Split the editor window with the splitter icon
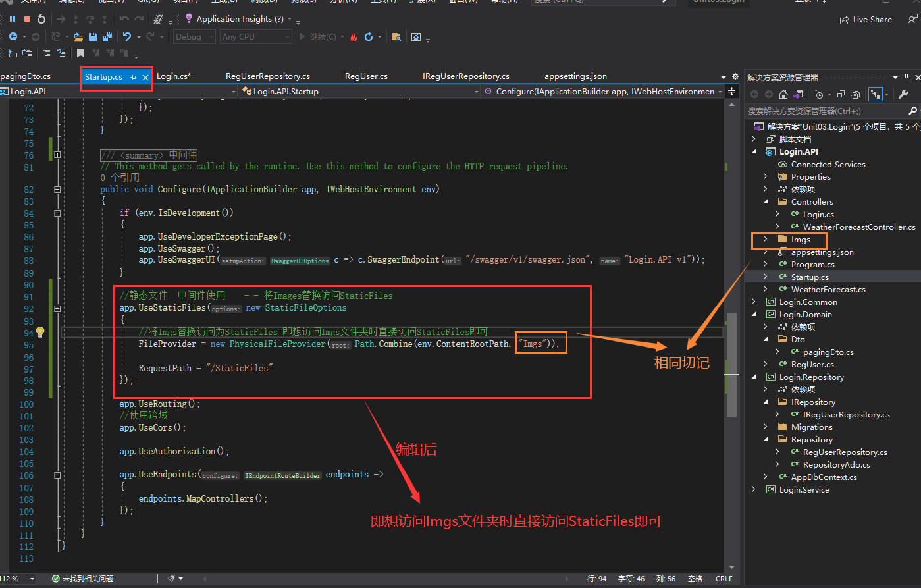This screenshot has width=921, height=588. pyautogui.click(x=732, y=92)
